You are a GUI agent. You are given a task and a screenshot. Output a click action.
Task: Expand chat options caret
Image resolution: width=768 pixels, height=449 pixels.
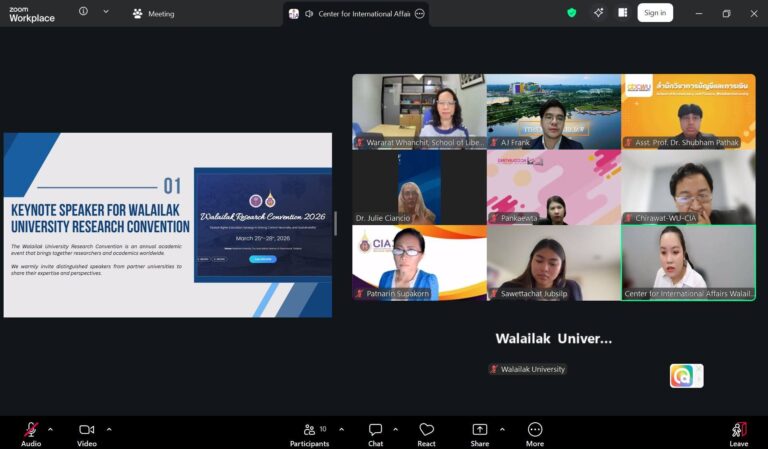coord(395,429)
